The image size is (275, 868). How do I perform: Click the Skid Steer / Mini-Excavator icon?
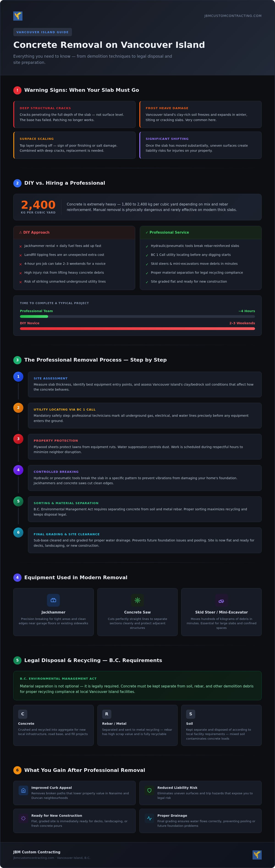pyautogui.click(x=221, y=600)
